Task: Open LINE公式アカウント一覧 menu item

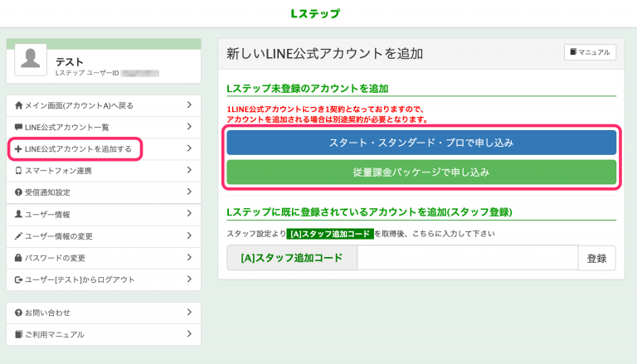Action: tap(104, 127)
